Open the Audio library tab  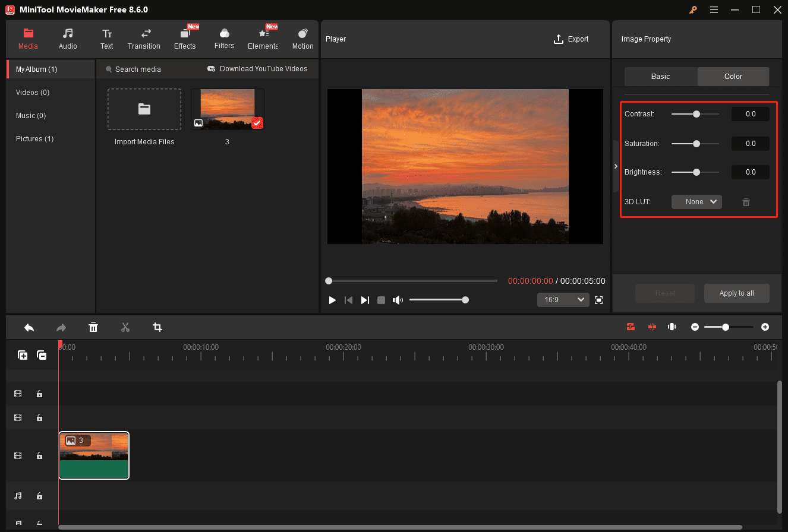[x=68, y=39]
